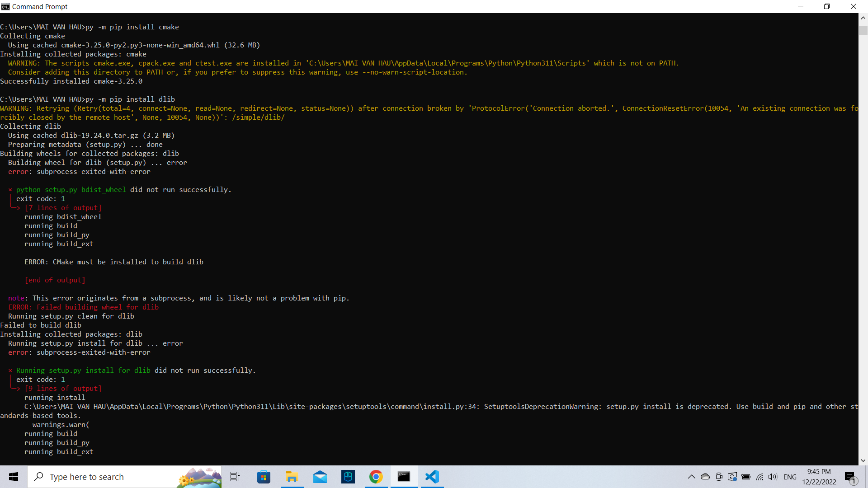Open Wi-Fi network tray icon
This screenshot has height=488, width=868.
(x=759, y=477)
